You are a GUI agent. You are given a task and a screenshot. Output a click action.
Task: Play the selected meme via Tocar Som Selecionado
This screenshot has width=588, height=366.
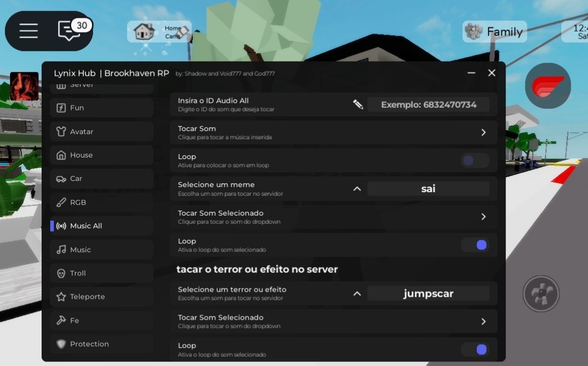click(x=483, y=217)
